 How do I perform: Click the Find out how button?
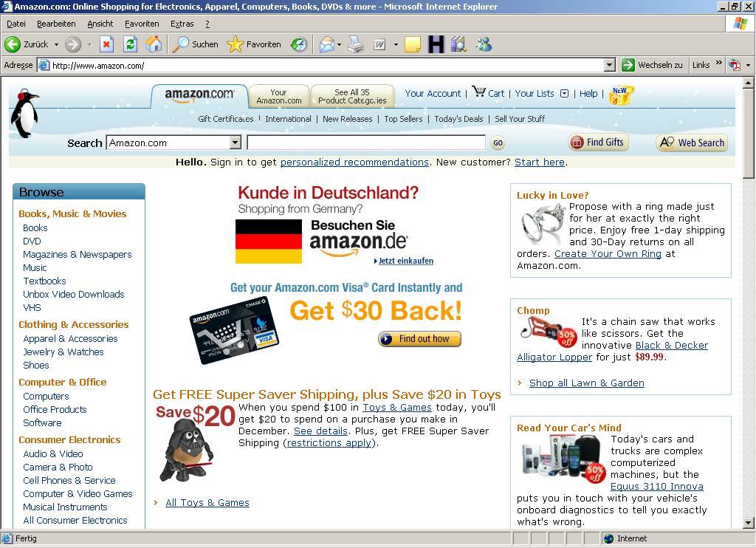(419, 339)
